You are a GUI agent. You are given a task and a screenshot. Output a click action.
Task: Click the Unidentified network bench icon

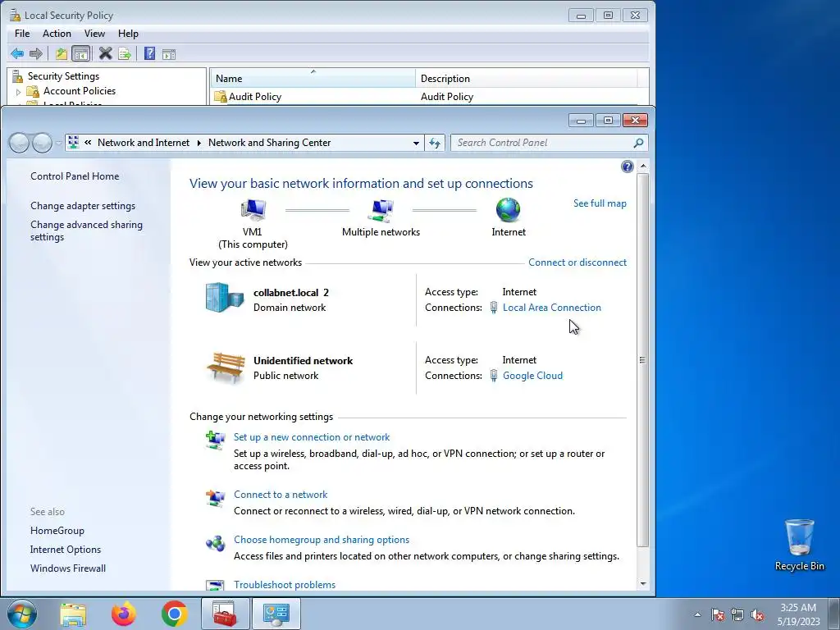click(226, 367)
